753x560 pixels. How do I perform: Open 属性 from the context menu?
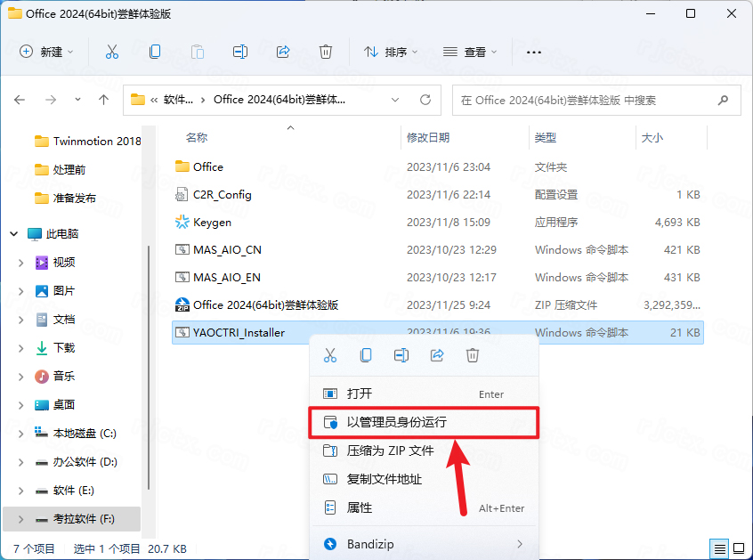(363, 509)
